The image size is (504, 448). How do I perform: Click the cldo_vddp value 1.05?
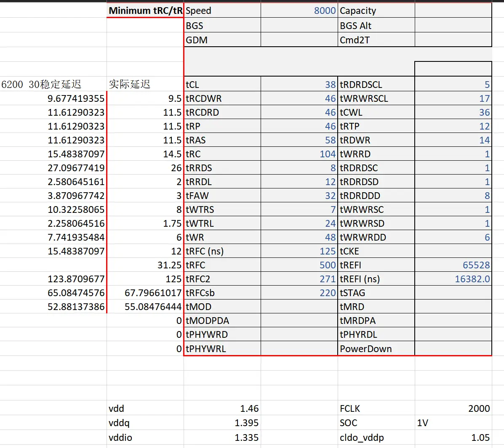(x=453, y=437)
